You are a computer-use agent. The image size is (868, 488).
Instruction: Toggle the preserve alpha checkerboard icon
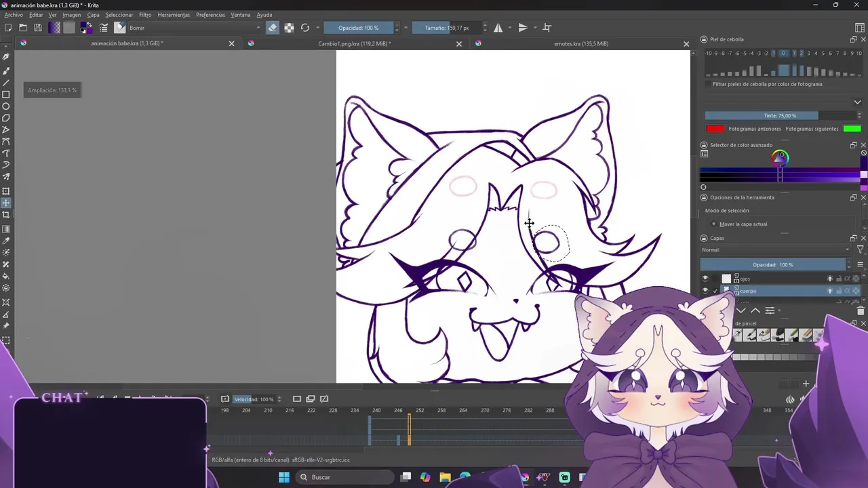pyautogui.click(x=289, y=28)
